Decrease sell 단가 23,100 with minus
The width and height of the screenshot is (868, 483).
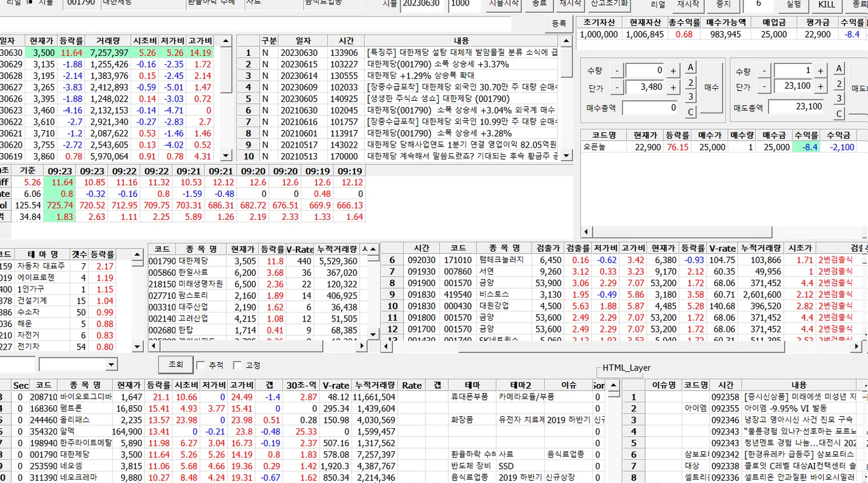pos(764,87)
